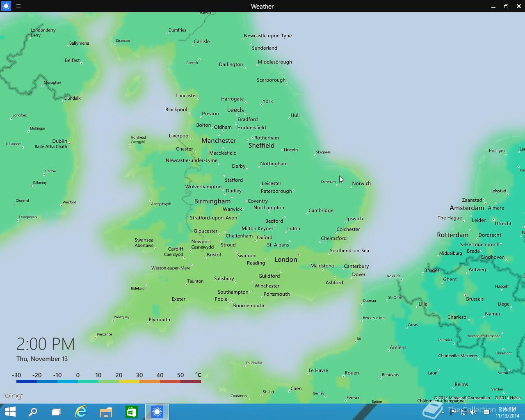
Task: Click the Nottingham city label
Action: click(x=274, y=164)
